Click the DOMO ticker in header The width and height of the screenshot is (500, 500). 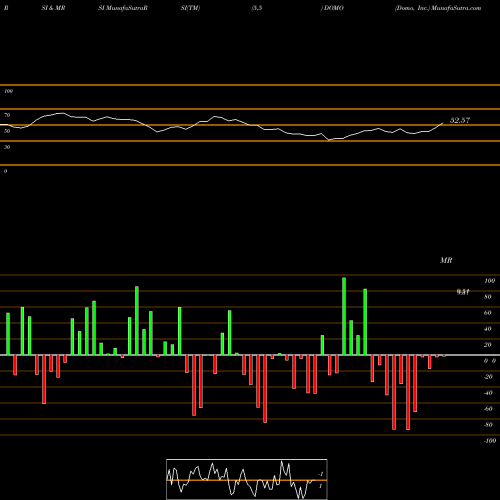[x=333, y=8]
